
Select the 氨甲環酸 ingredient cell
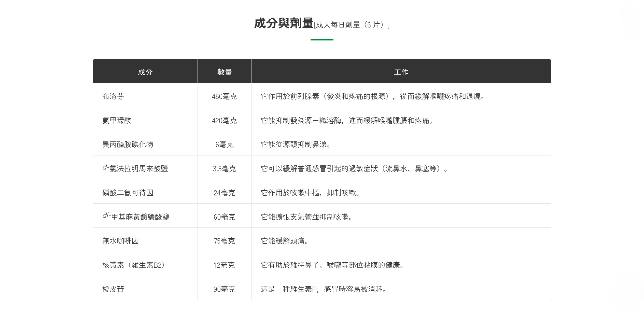(117, 120)
